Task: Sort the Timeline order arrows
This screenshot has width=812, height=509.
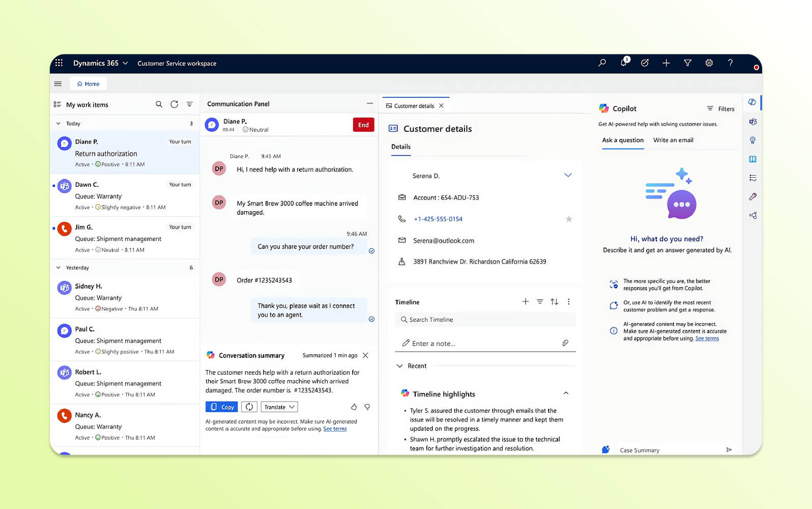Action: click(555, 302)
